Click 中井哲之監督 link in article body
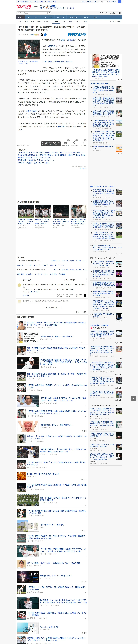This screenshot has width=138, height=644. tap(31, 111)
